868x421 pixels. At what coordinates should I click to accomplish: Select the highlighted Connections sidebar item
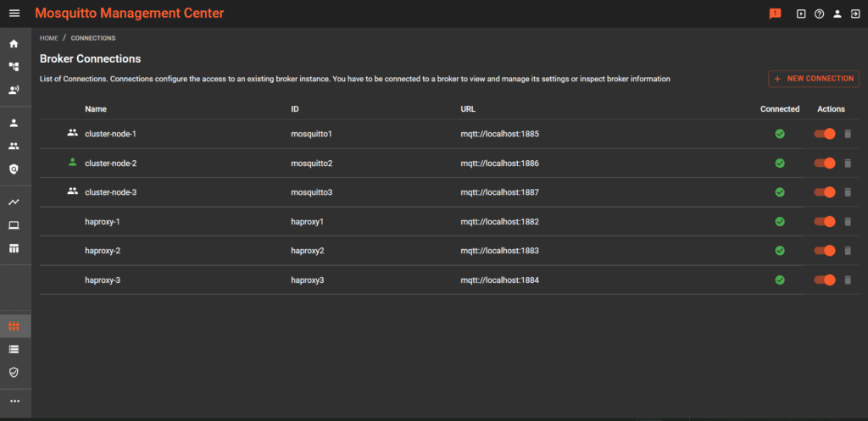point(14,326)
